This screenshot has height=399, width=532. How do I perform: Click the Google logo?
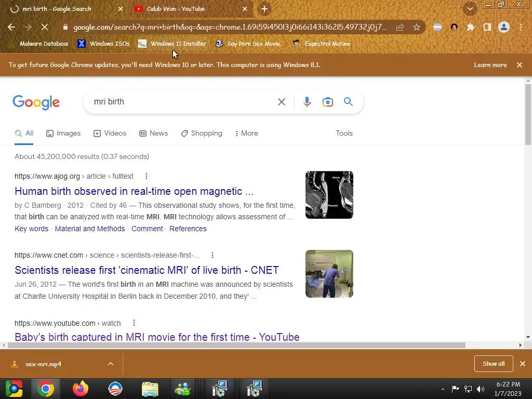pos(36,102)
